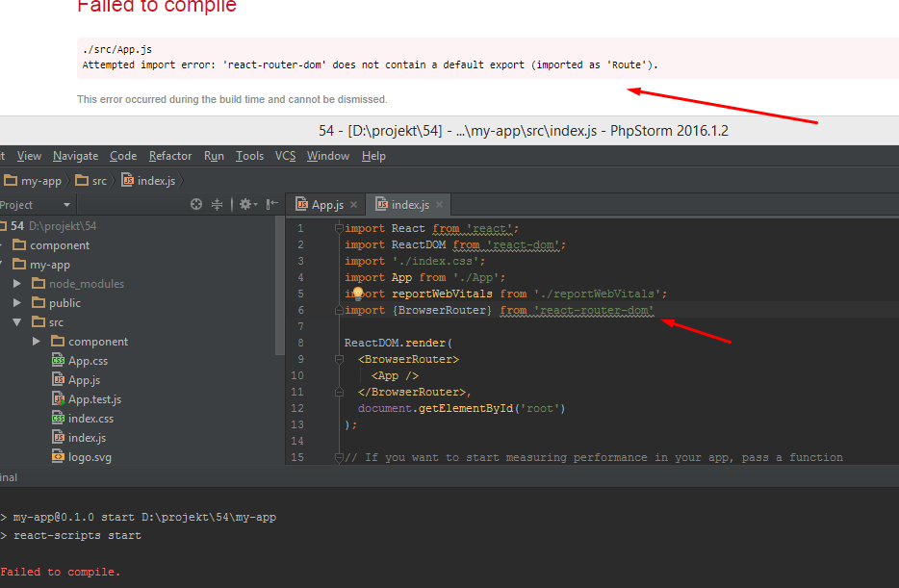Open the View menu

coord(29,156)
